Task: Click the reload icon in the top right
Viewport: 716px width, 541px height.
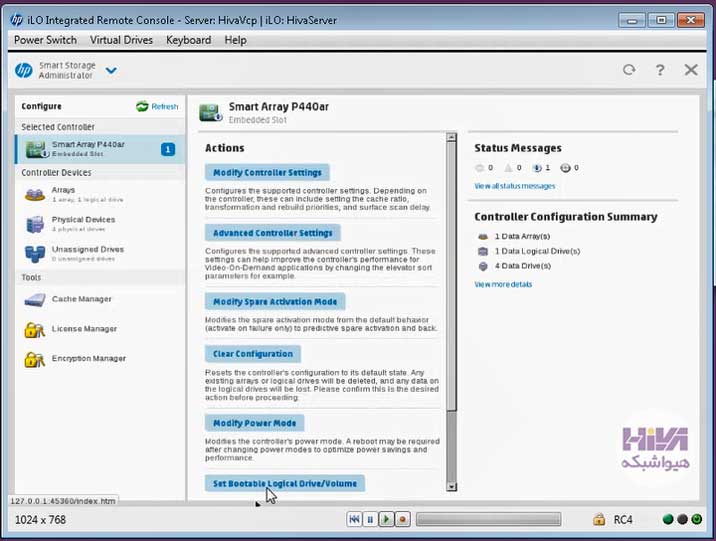Action: [x=629, y=70]
